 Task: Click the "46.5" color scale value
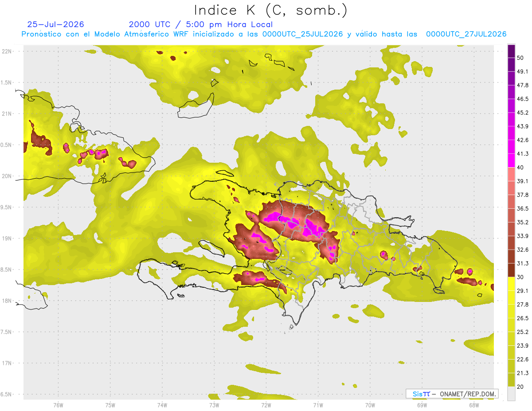point(523,99)
